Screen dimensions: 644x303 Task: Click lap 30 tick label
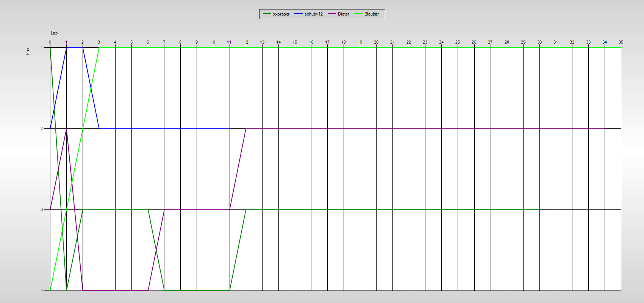tap(539, 42)
